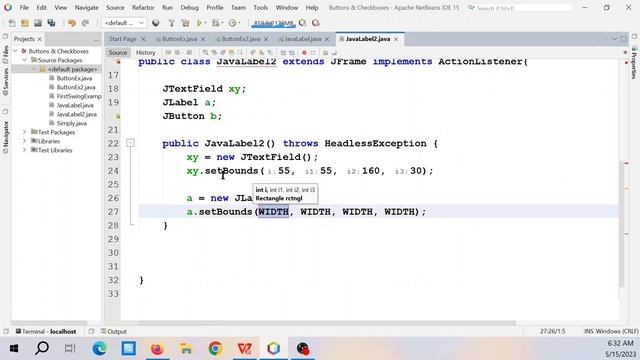Select the Source editor view button
This screenshot has width=640, height=360.
118,53
